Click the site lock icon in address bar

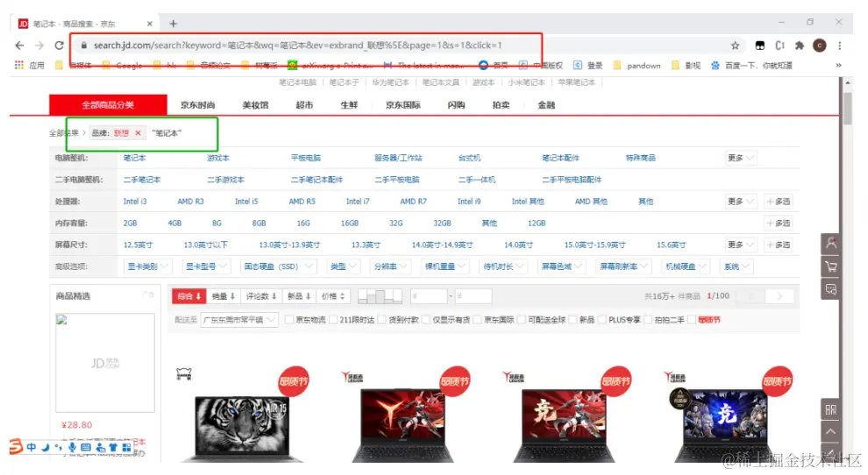[x=84, y=46]
